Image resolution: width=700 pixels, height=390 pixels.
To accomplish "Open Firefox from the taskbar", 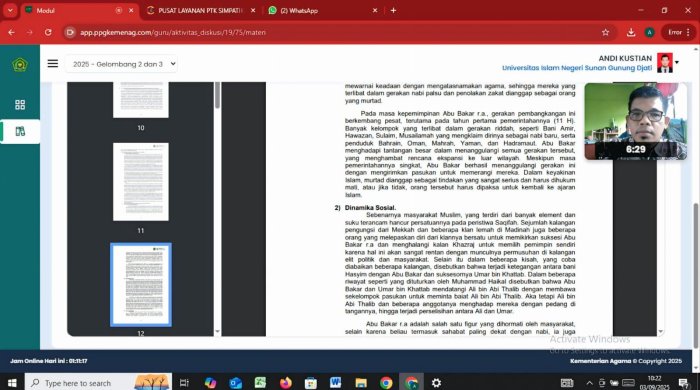I will [x=286, y=383].
